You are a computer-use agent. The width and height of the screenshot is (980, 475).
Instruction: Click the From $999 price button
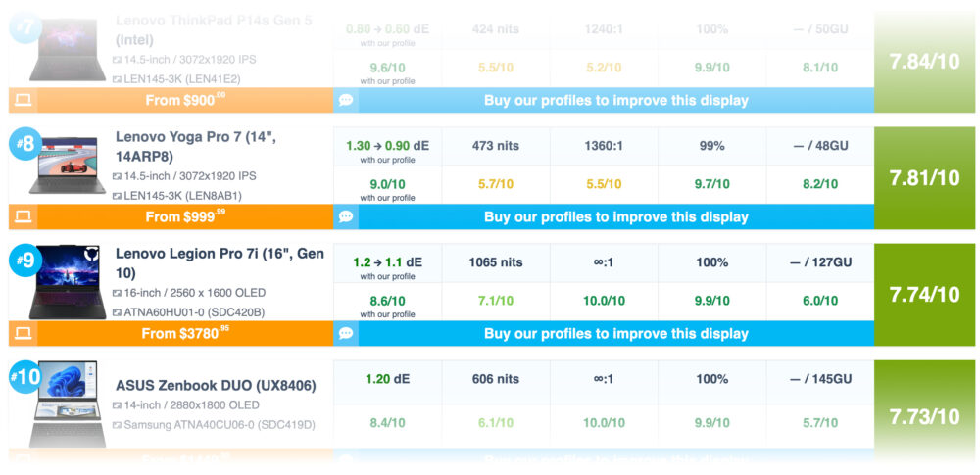click(185, 216)
